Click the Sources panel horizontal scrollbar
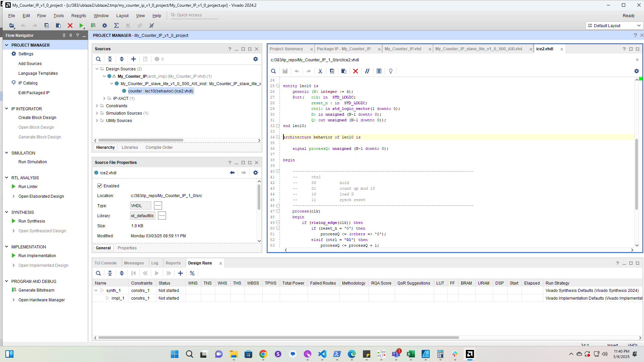The height and width of the screenshot is (362, 644). 141,140
